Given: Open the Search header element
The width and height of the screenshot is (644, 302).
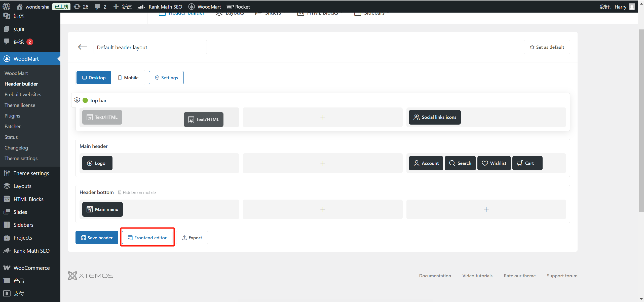Looking at the screenshot, I should (460, 163).
